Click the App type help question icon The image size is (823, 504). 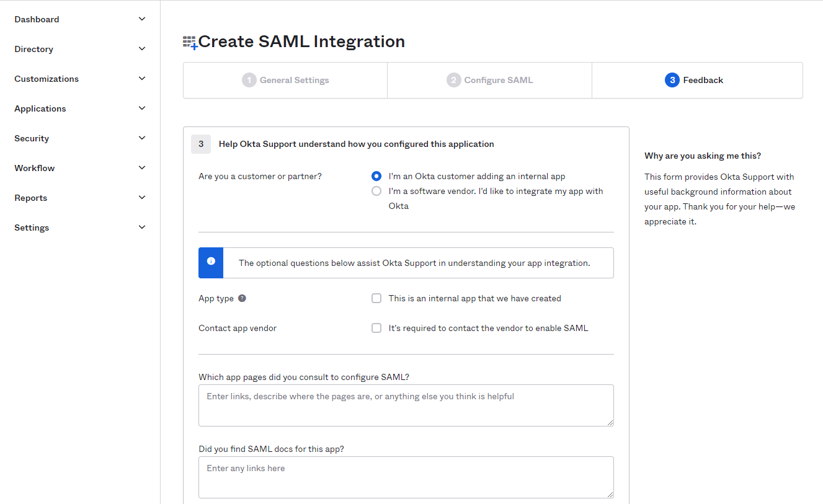pos(242,298)
